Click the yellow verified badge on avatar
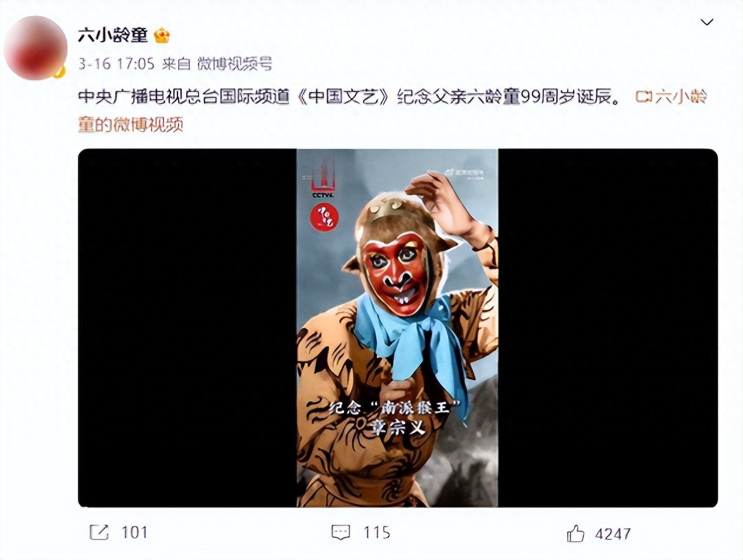743x560 pixels. (58, 72)
